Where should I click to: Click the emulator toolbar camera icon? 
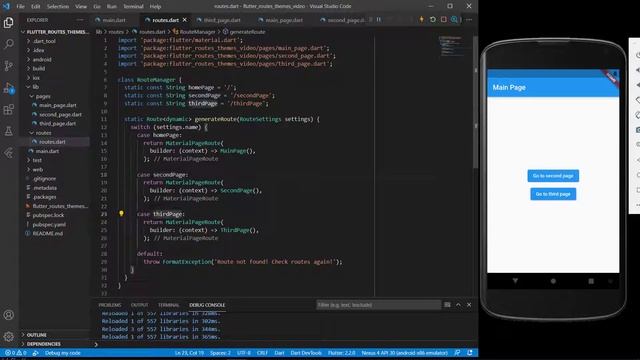pos(638,130)
